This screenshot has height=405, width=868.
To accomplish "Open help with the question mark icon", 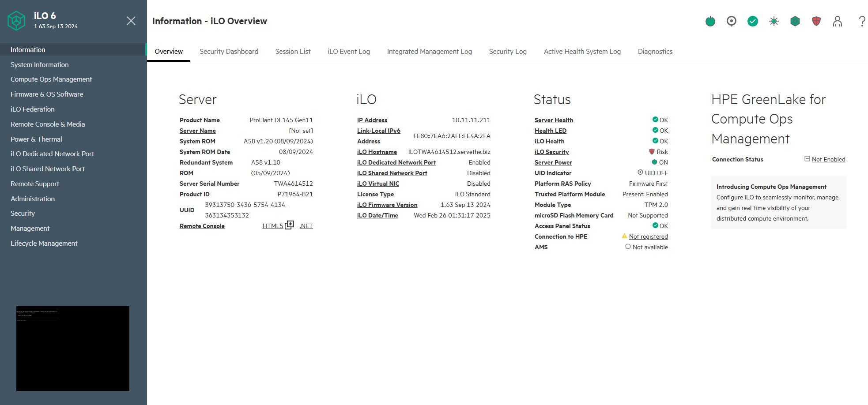I will pos(862,21).
